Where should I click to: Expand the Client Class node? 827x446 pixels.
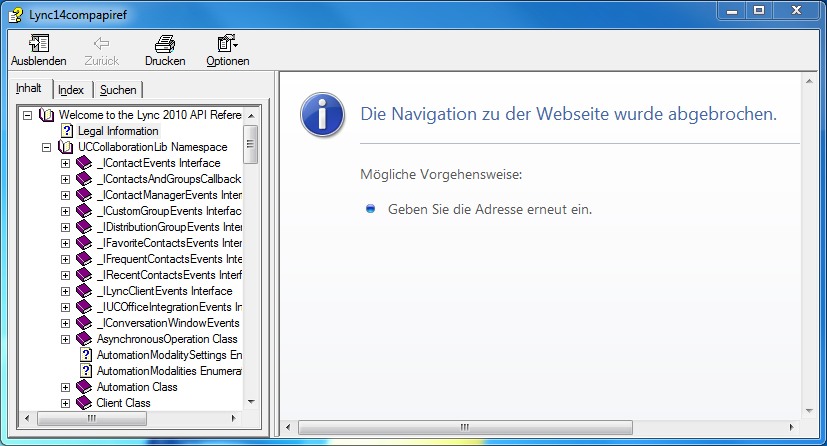tap(65, 403)
